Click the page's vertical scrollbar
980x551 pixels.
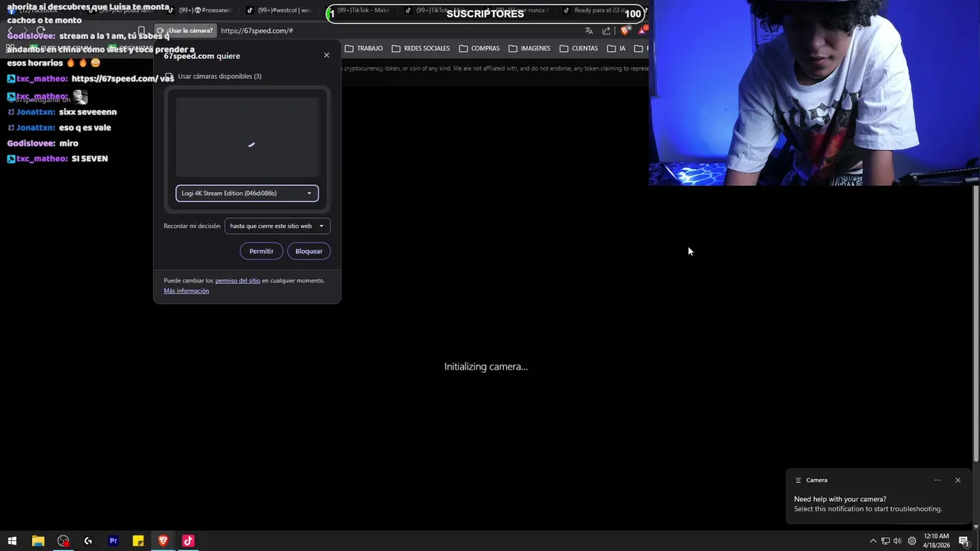click(975, 323)
